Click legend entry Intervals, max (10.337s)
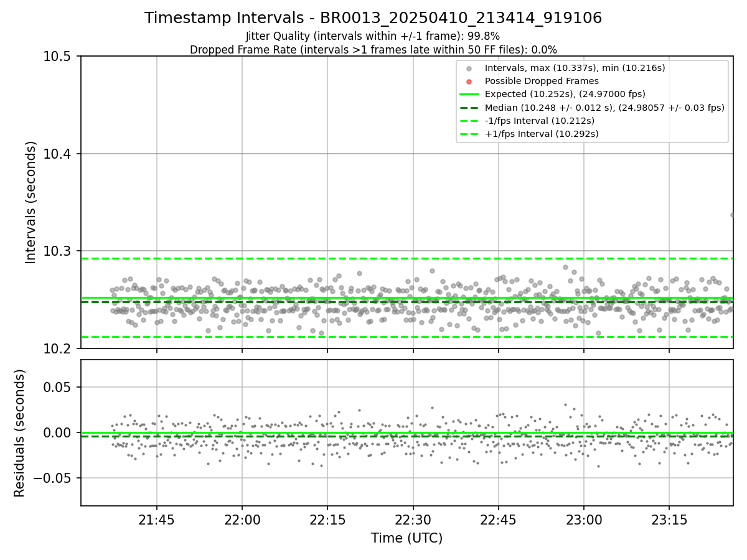This screenshot has height=560, width=747. tap(575, 68)
